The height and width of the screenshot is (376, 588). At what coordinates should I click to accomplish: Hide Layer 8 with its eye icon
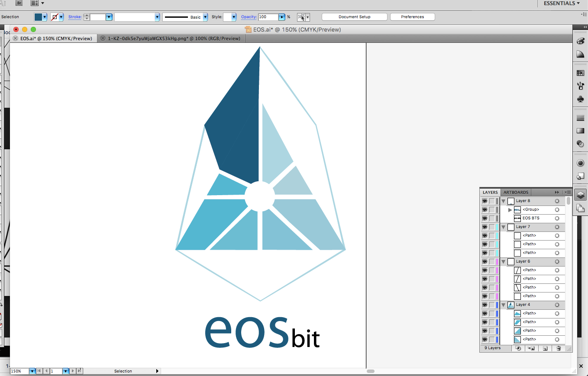coord(485,201)
